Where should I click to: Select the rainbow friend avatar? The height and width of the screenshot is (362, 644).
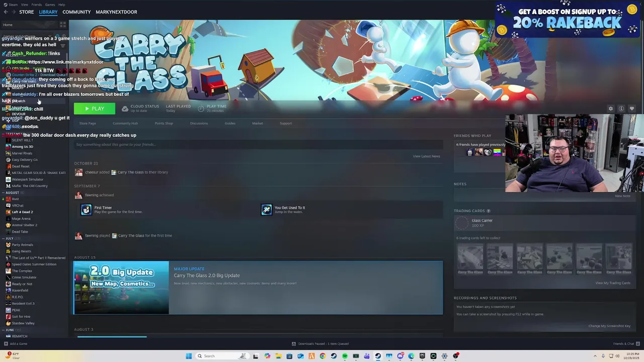point(497,152)
